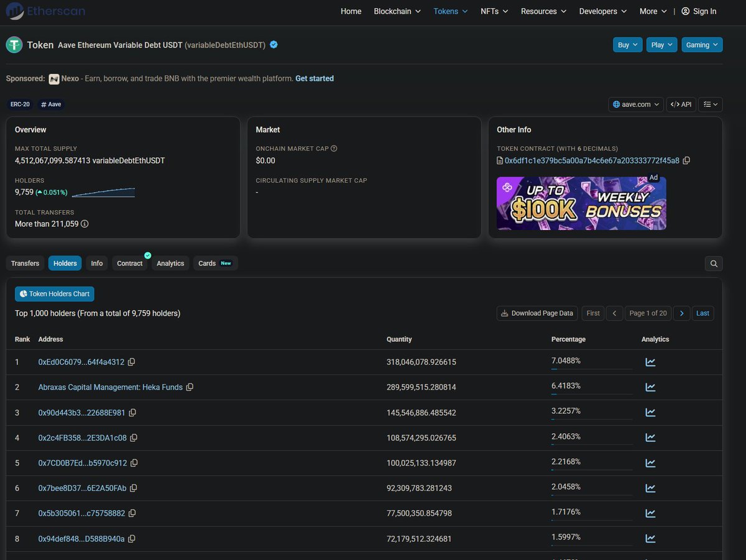Select the Holders tab
746x560 pixels.
(65, 264)
